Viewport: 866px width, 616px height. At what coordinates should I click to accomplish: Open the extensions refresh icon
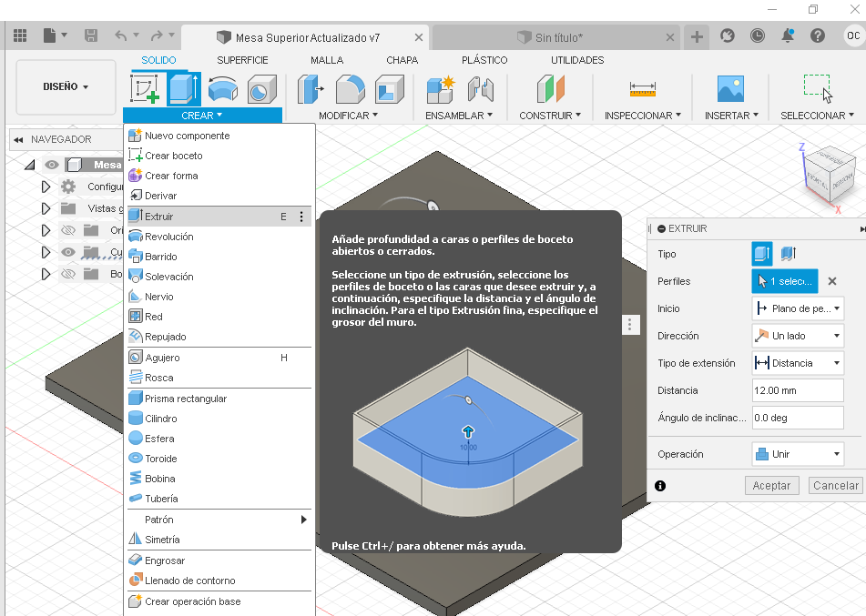(x=728, y=35)
